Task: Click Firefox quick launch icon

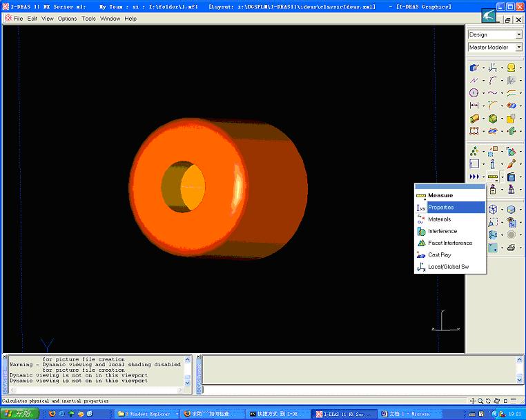Action: [x=52, y=414]
